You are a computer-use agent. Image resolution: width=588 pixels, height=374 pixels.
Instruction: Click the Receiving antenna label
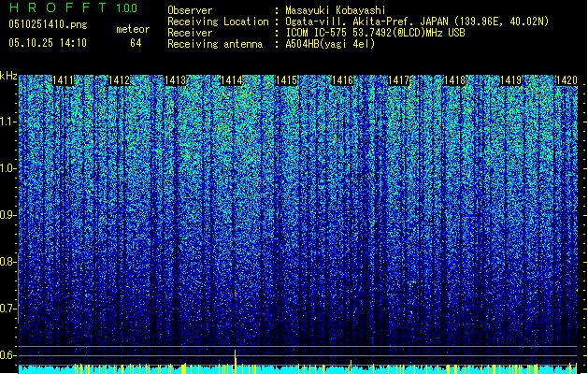[215, 44]
